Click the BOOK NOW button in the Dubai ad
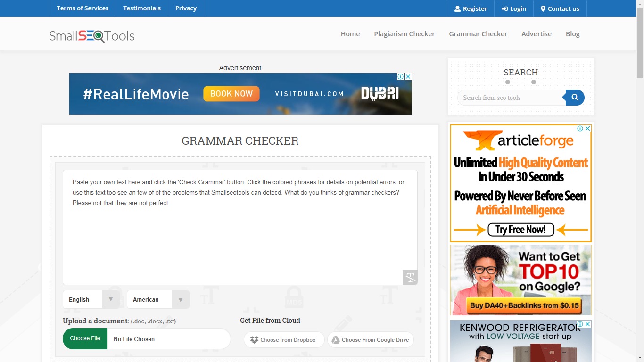 (231, 94)
